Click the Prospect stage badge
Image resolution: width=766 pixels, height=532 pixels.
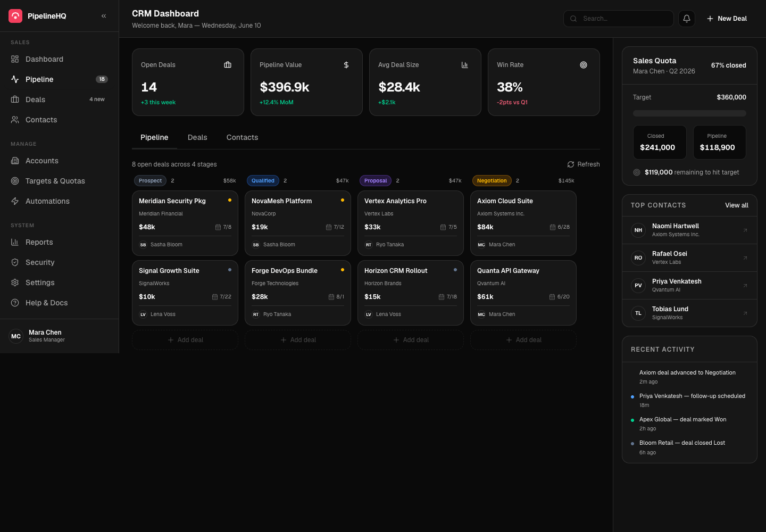point(150,181)
